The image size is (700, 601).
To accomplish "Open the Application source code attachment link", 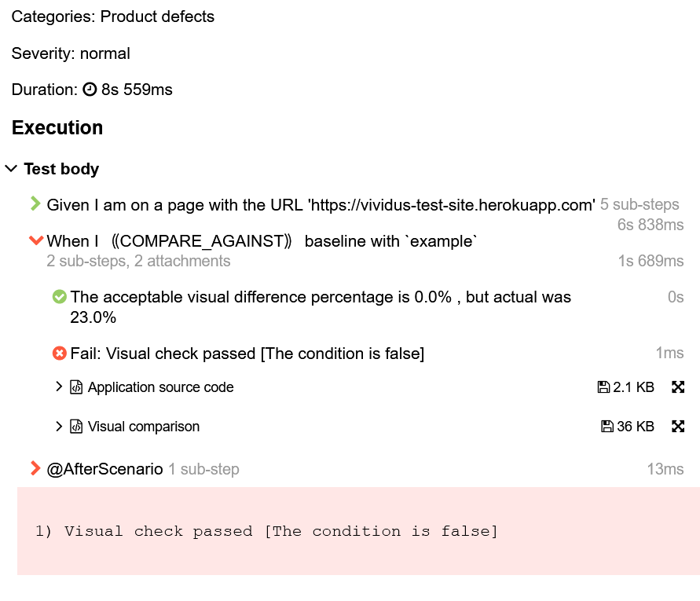I will 160,387.
